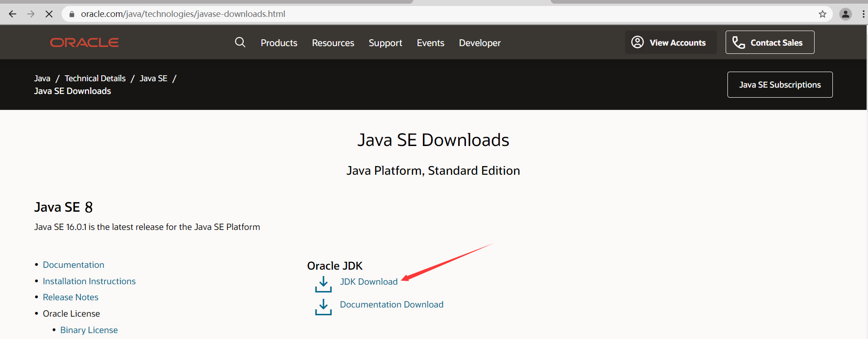Image resolution: width=868 pixels, height=339 pixels.
Task: Open Java SE Subscriptions
Action: tap(780, 85)
